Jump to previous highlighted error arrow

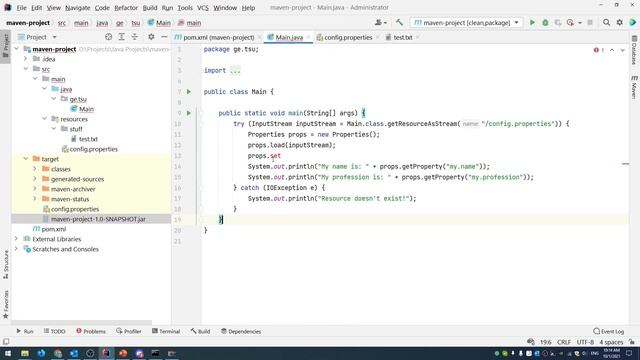point(612,50)
